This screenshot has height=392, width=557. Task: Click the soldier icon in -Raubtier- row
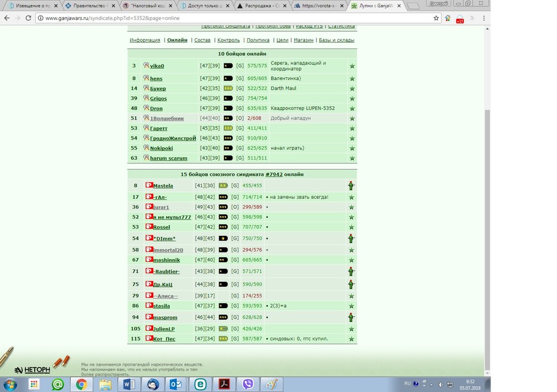tap(351, 272)
